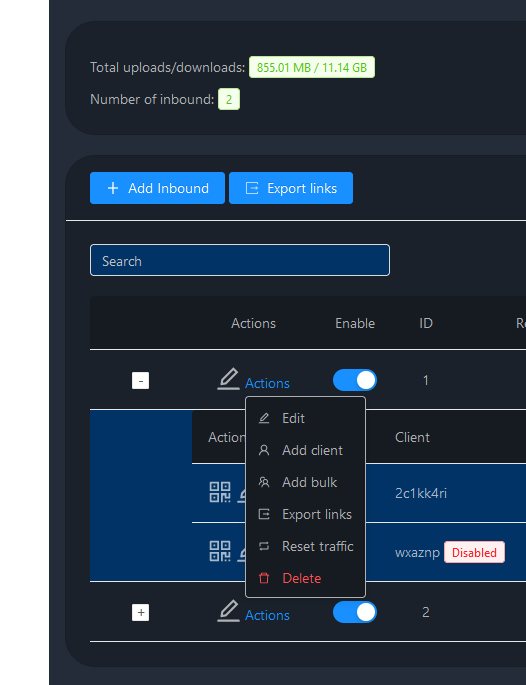Collapse inbound 1 with the minus box
The height and width of the screenshot is (685, 526).
pyautogui.click(x=140, y=381)
